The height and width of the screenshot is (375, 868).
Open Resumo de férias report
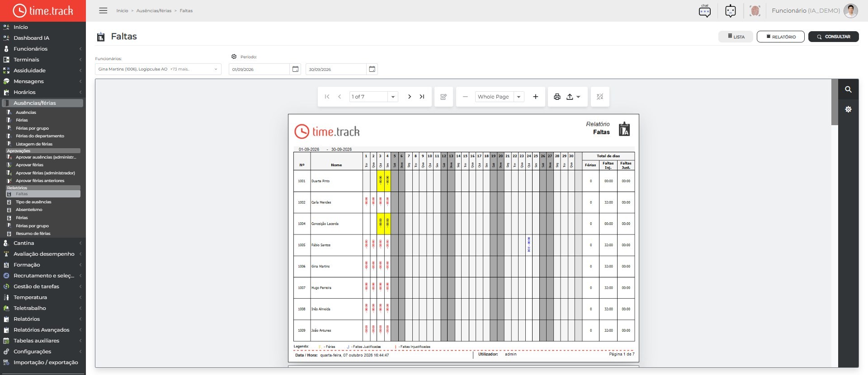33,234
